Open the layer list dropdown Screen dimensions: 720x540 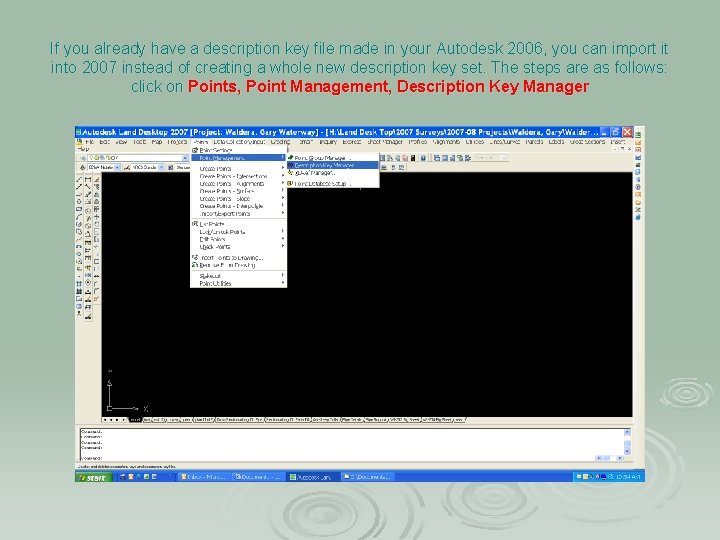pos(185,158)
